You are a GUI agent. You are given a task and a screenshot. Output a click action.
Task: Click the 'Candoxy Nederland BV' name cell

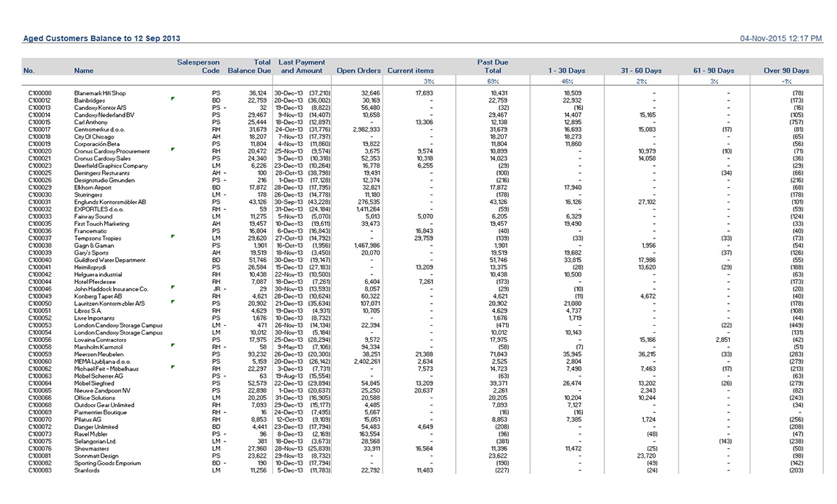coord(104,115)
